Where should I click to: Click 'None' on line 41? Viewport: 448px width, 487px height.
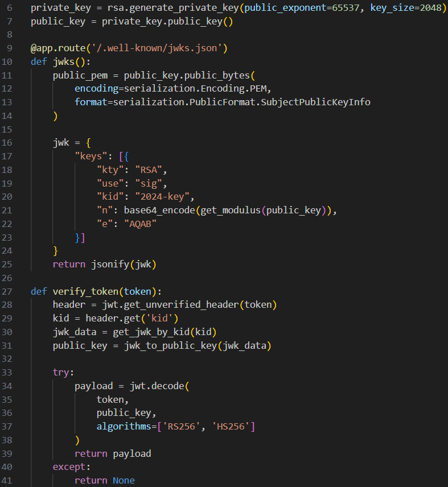(124, 481)
